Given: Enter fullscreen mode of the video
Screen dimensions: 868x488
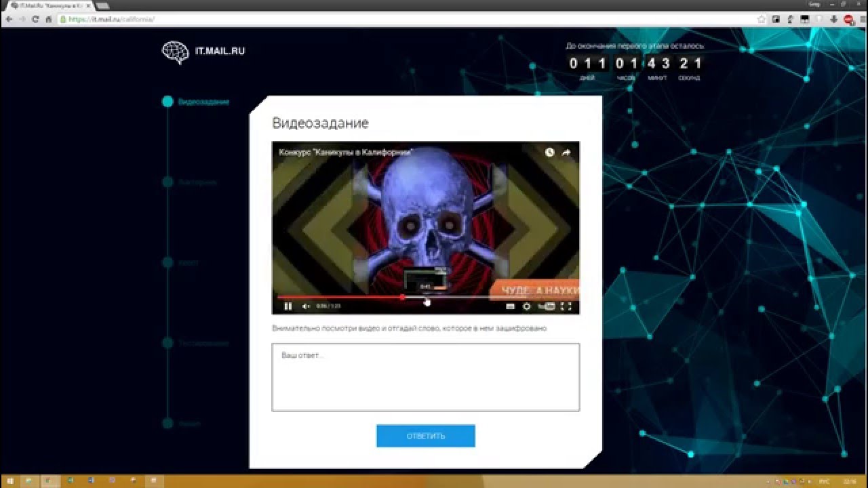Looking at the screenshot, I should 566,306.
